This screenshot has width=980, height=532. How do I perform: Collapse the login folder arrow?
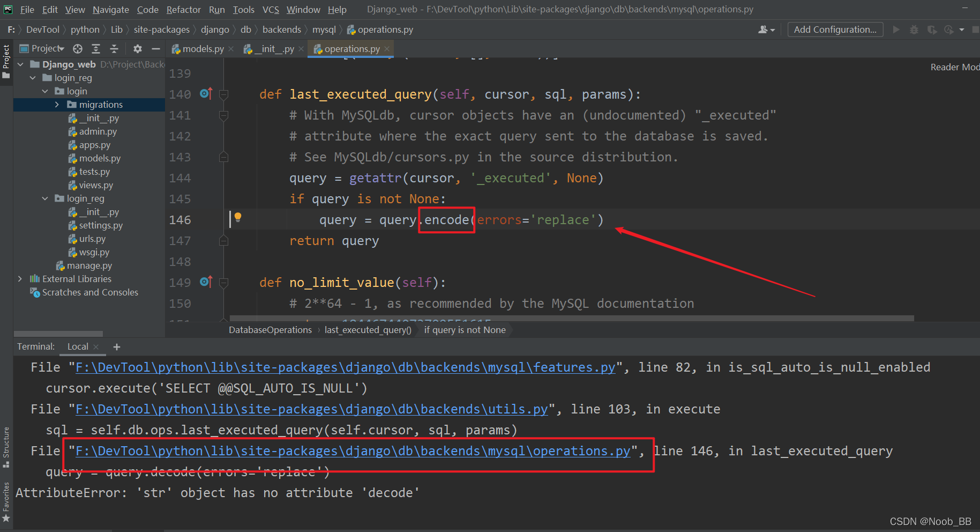[45, 91]
